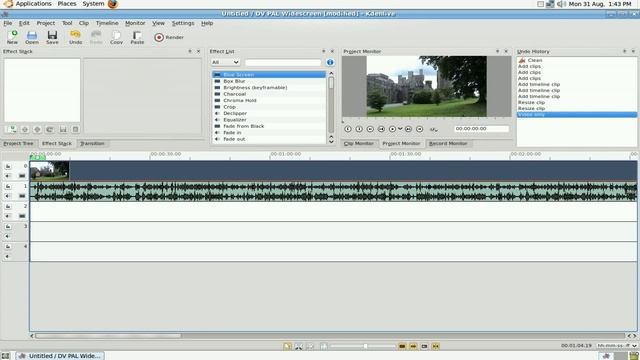Open the effect category dropdown showing All
This screenshot has width=640, height=360.
(225, 62)
